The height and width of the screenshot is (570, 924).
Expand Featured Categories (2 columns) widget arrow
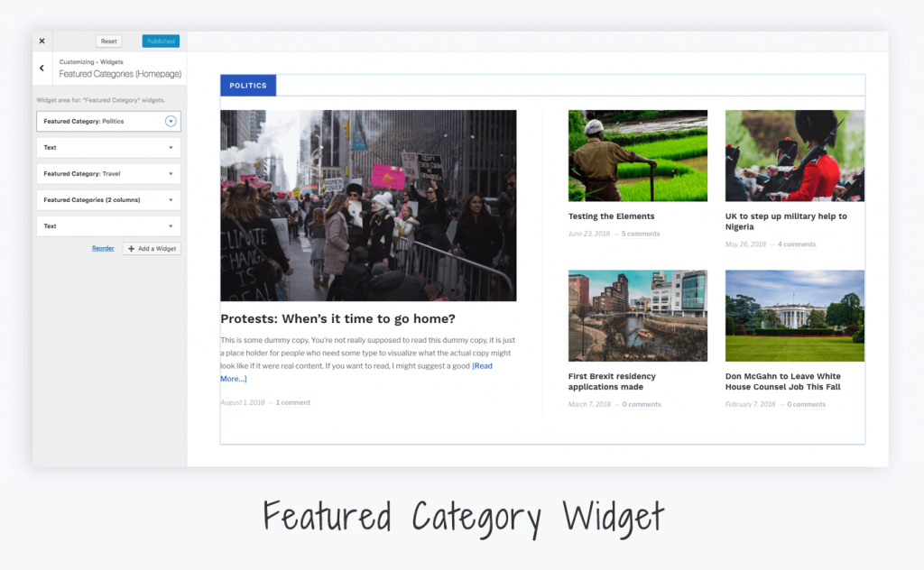point(171,200)
